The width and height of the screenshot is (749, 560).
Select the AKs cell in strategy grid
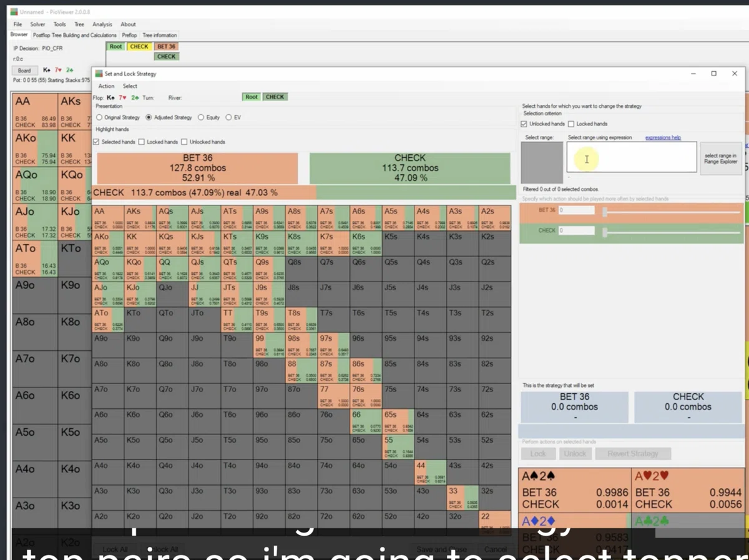pos(140,218)
